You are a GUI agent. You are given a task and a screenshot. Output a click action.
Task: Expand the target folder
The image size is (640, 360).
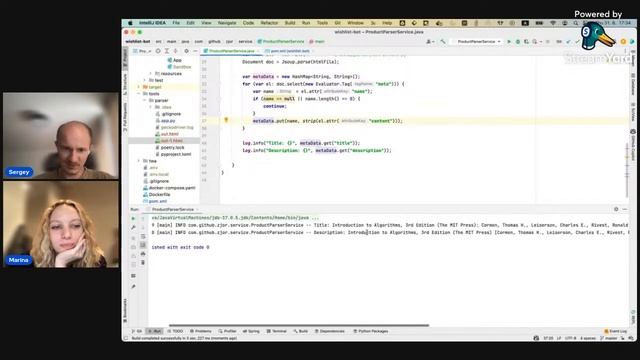139,87
